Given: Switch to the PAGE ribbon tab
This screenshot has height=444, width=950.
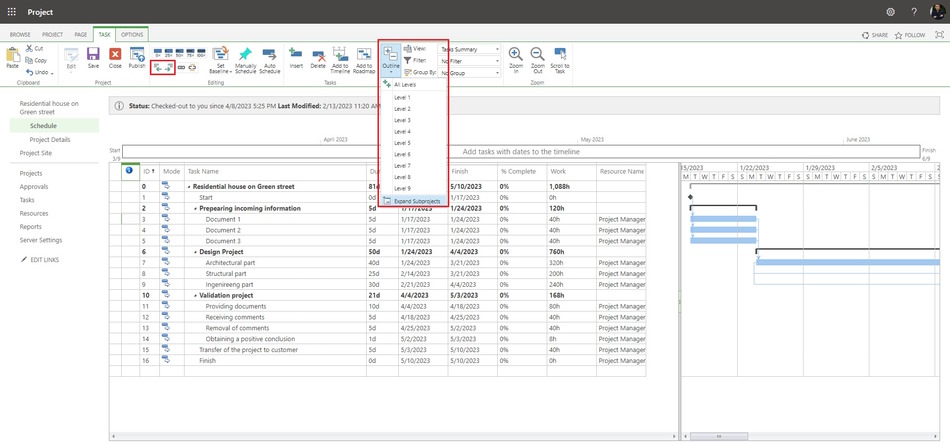Looking at the screenshot, I should 81,35.
